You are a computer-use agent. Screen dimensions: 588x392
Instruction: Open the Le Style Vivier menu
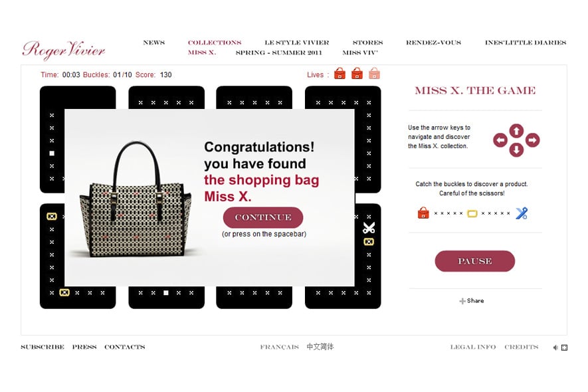click(x=296, y=43)
